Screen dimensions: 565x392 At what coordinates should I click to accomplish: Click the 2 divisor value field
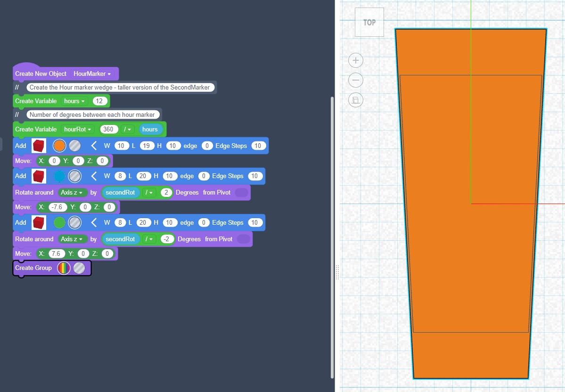[x=166, y=192]
